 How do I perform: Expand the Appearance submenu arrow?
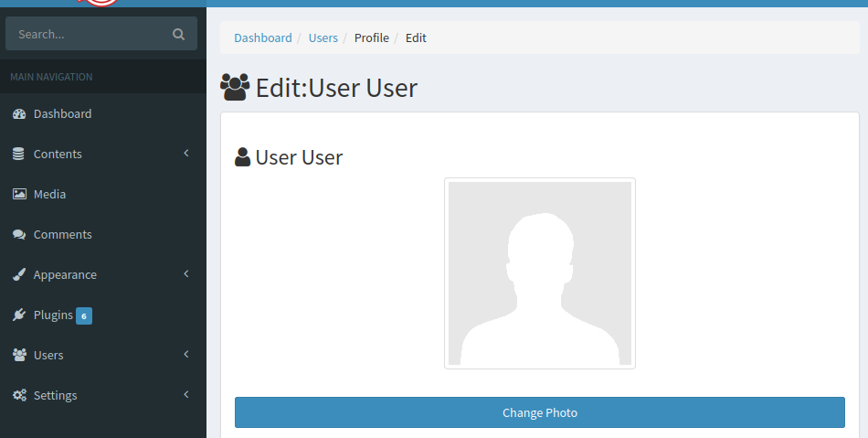click(186, 273)
